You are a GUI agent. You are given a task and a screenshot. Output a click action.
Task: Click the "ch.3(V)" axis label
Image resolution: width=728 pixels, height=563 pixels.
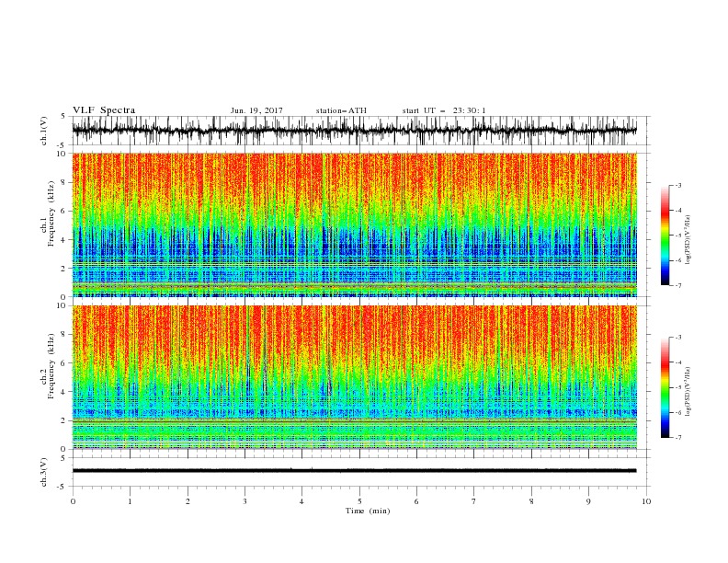[44, 472]
